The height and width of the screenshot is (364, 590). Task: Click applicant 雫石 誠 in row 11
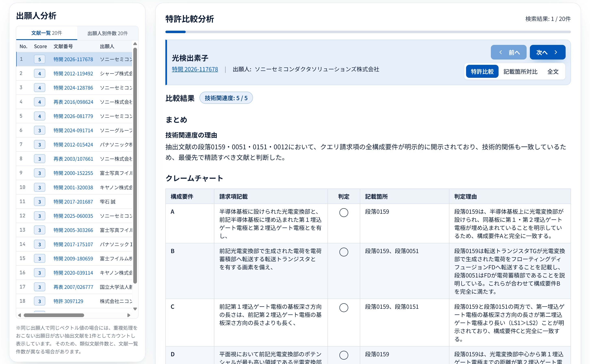tap(108, 201)
